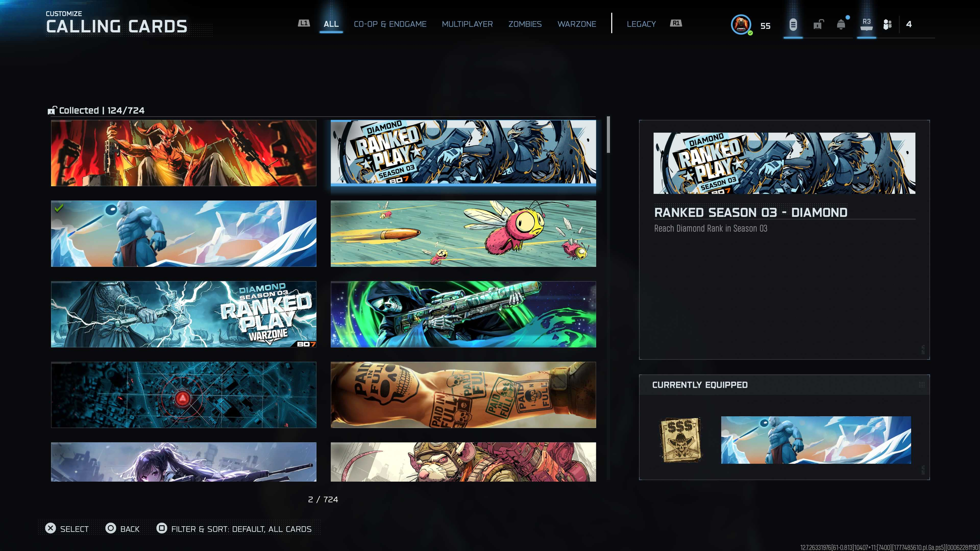This screenshot has height=551, width=980.
Task: Click the X button icon beside Select
Action: coord(51,528)
